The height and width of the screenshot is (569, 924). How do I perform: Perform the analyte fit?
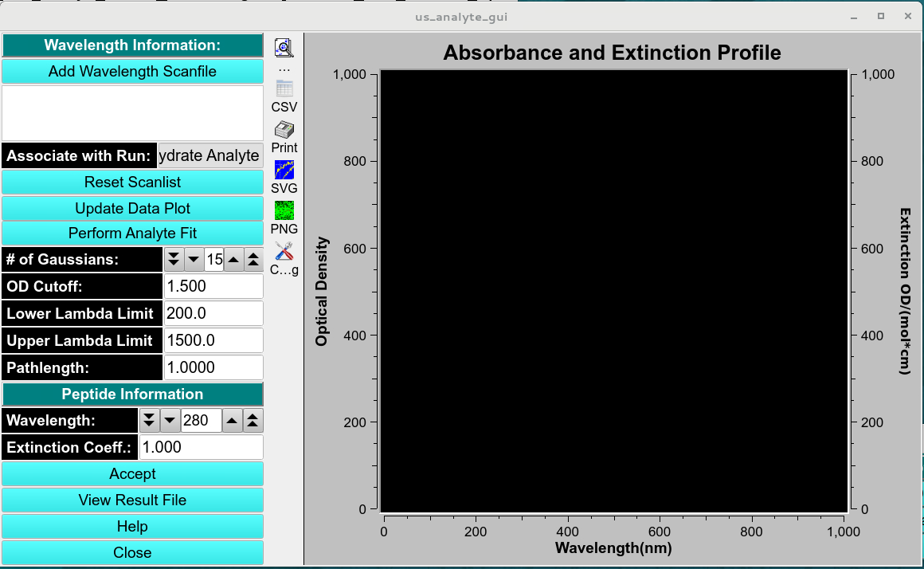coord(132,233)
